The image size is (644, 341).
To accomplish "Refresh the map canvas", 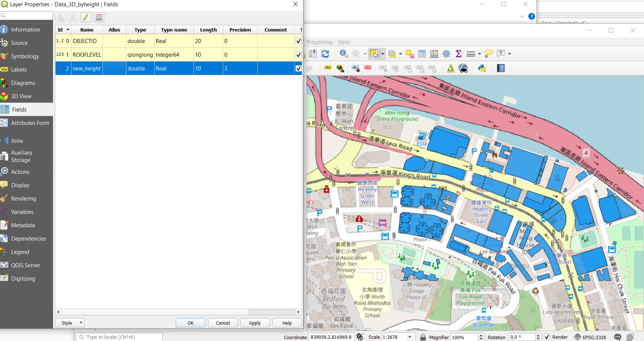I will point(325,53).
